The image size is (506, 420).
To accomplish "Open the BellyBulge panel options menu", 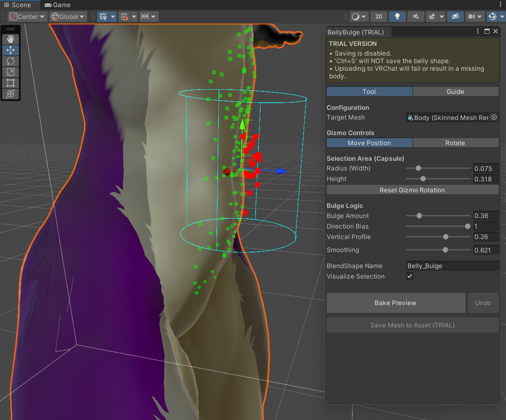I will tap(477, 31).
